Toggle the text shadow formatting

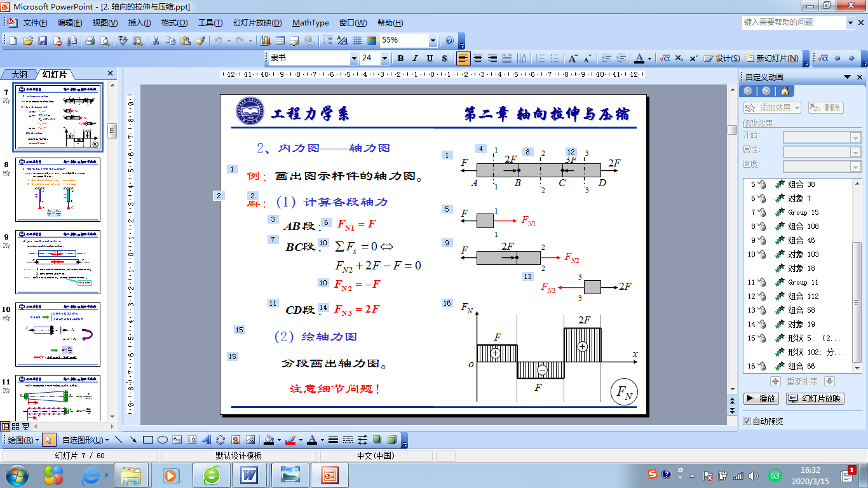coord(445,58)
